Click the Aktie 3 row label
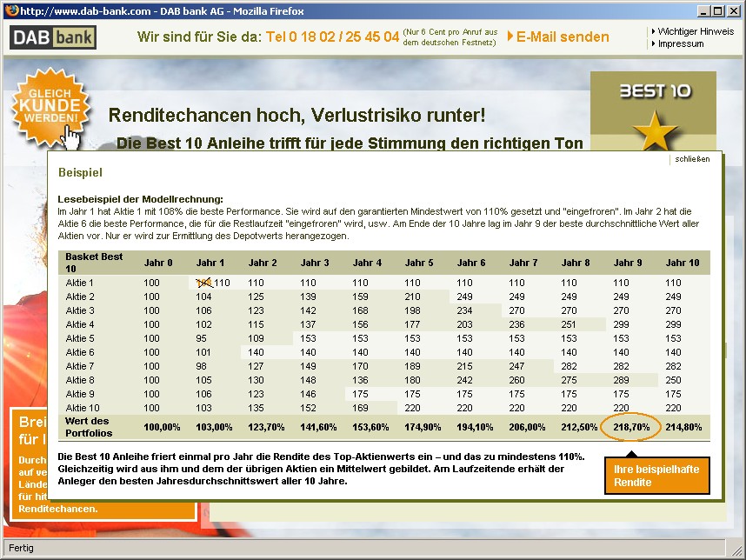The height and width of the screenshot is (560, 746). coord(80,310)
